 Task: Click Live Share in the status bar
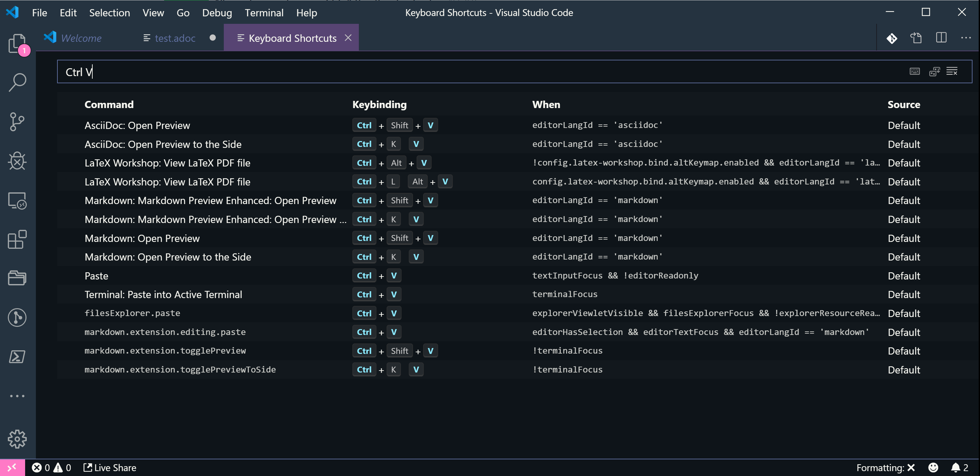click(110, 468)
